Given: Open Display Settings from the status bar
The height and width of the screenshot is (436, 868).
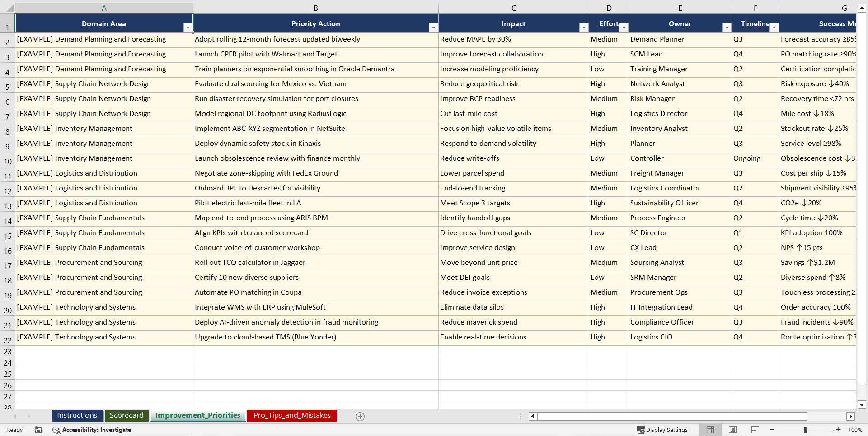Looking at the screenshot, I should [x=662, y=430].
